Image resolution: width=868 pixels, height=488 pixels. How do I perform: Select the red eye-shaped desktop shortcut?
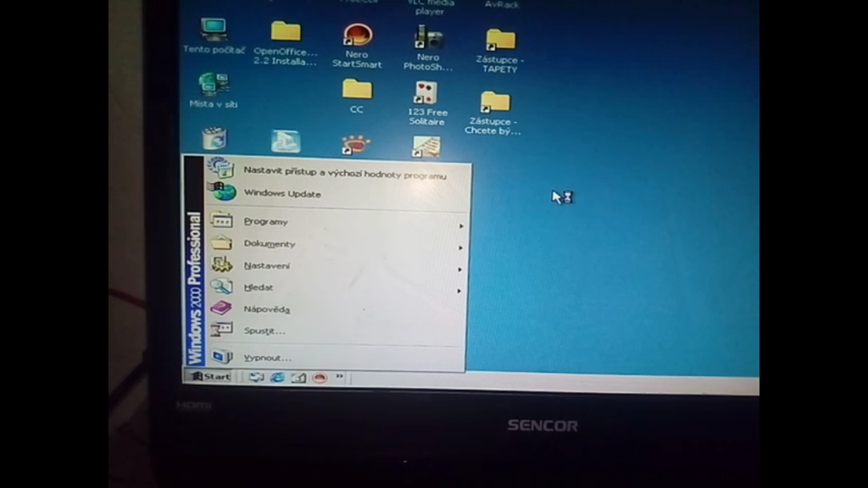tap(355, 144)
